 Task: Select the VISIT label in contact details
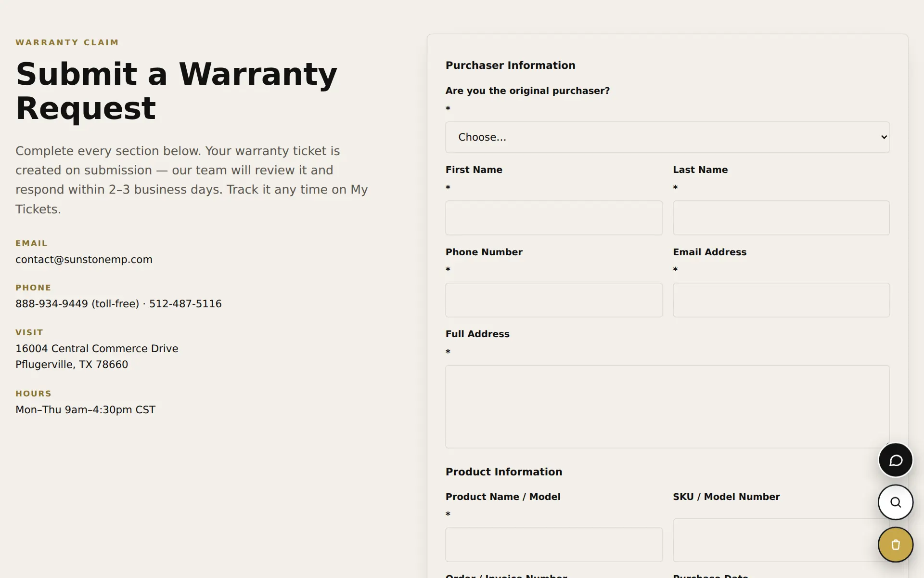[29, 332]
